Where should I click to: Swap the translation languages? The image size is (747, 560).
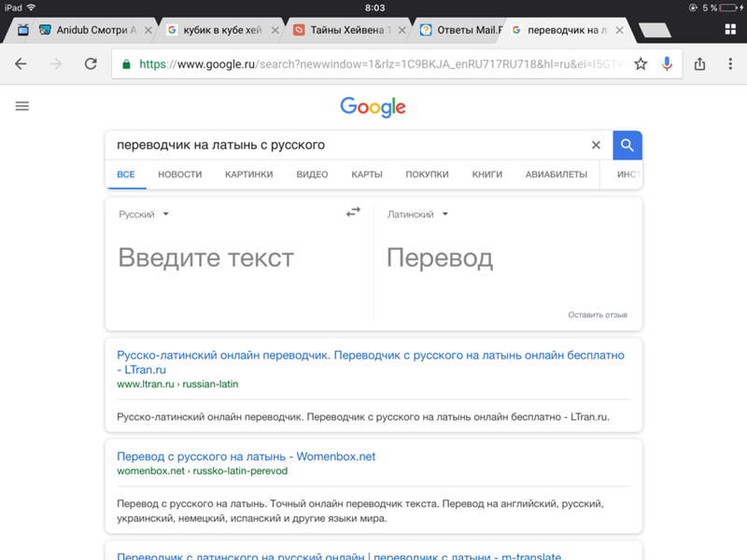coord(353,212)
